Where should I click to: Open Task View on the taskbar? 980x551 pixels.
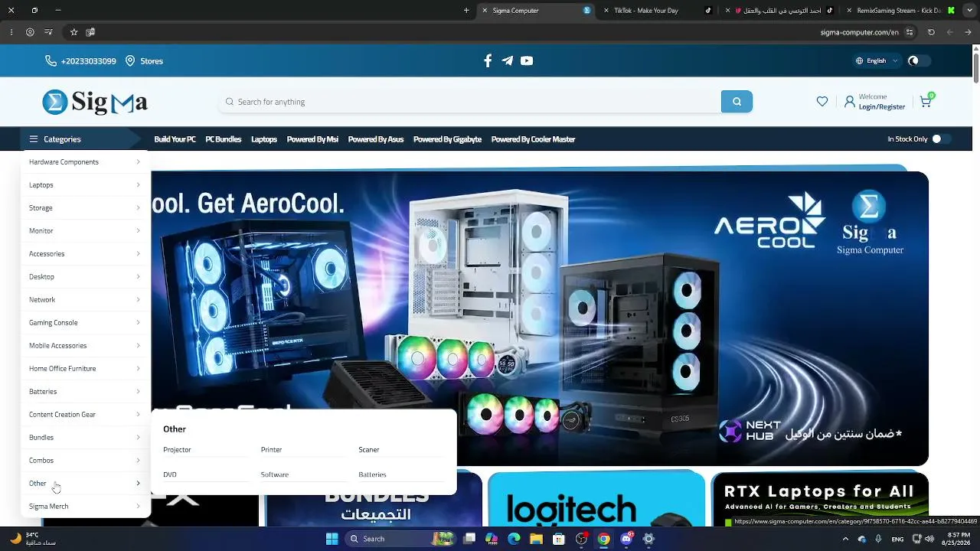click(469, 539)
